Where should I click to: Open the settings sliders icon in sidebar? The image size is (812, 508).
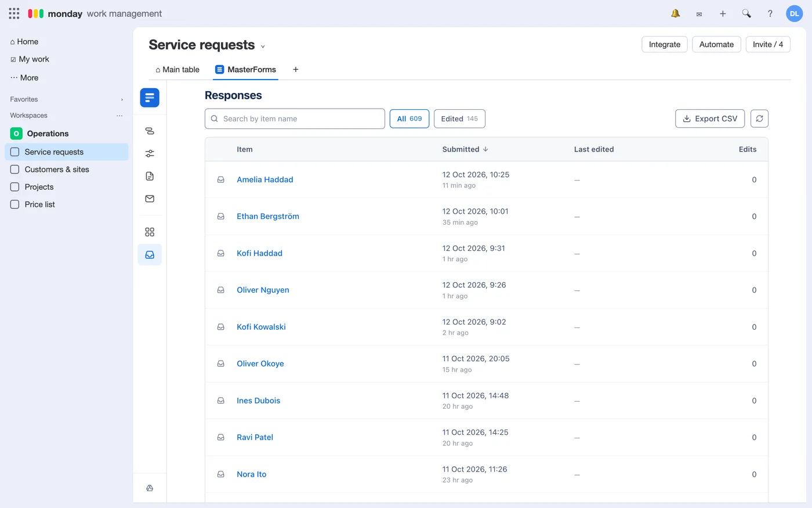click(x=150, y=153)
